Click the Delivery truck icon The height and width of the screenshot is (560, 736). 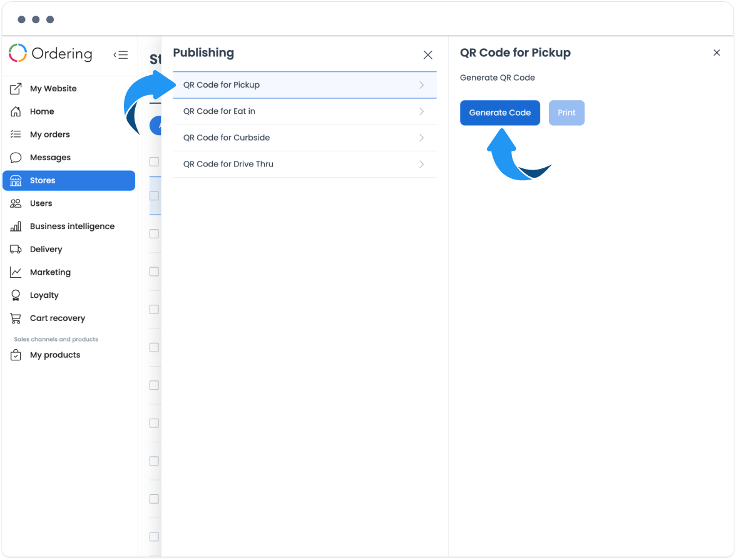[x=16, y=249]
